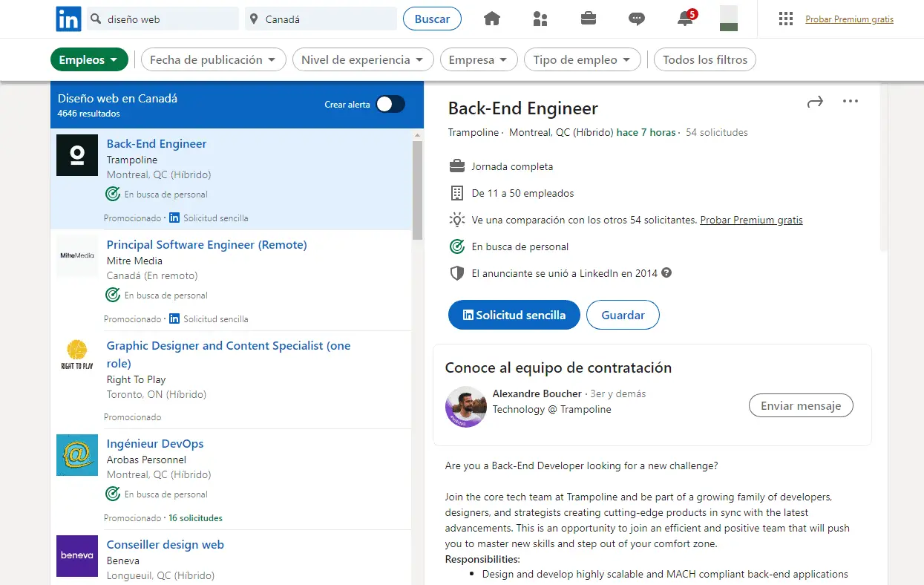Click the Arobas Personnel logo
The height and width of the screenshot is (585, 924).
pyautogui.click(x=77, y=455)
